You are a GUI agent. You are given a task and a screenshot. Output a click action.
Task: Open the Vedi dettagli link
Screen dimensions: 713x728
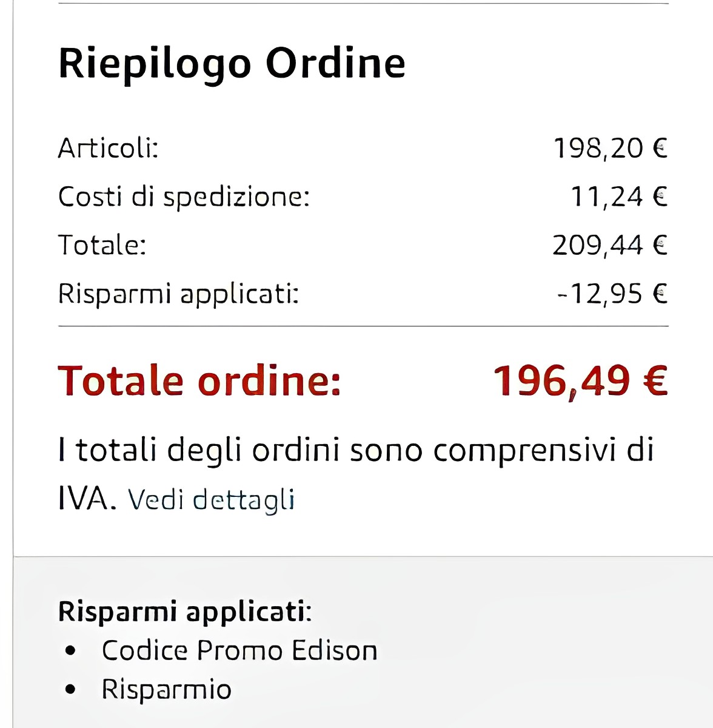coord(211,500)
